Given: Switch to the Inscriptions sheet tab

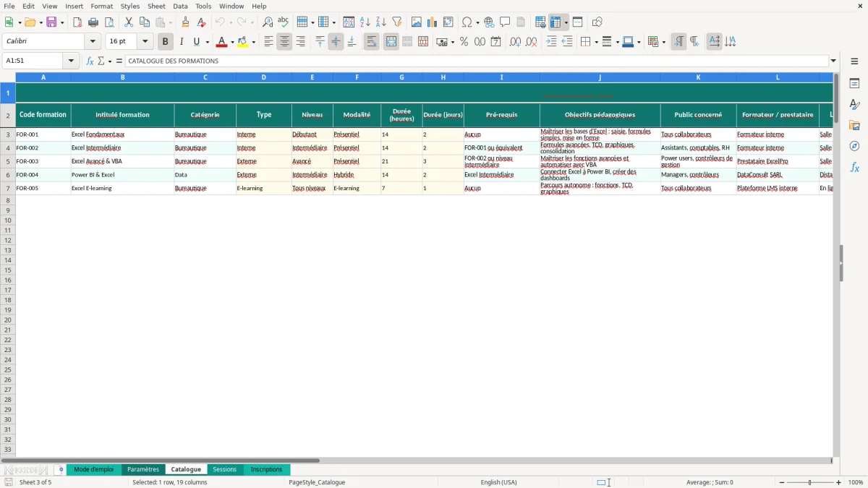Looking at the screenshot, I should [266, 469].
